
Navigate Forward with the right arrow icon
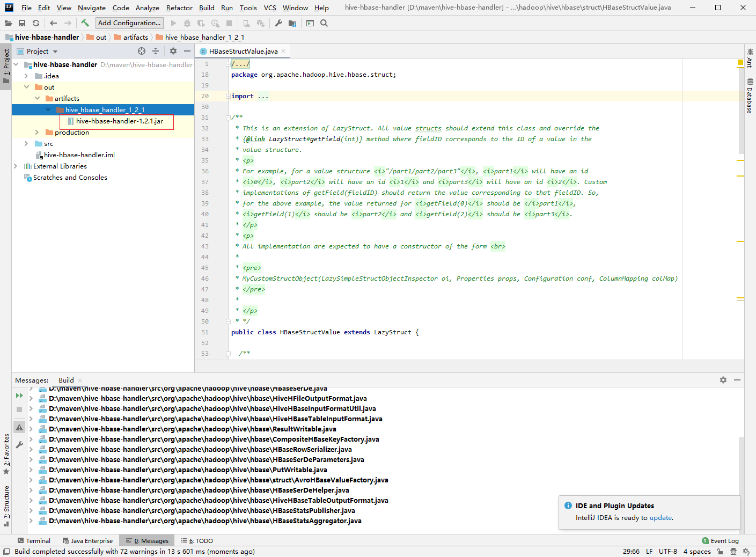click(x=68, y=23)
